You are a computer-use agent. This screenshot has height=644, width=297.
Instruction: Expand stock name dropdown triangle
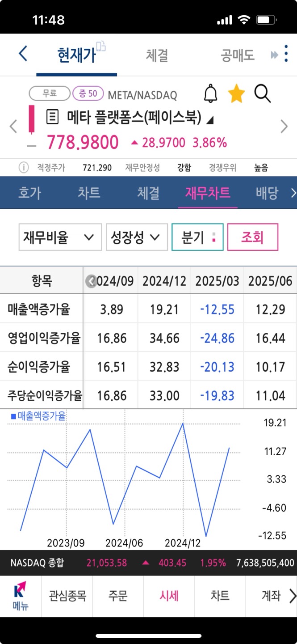click(210, 119)
